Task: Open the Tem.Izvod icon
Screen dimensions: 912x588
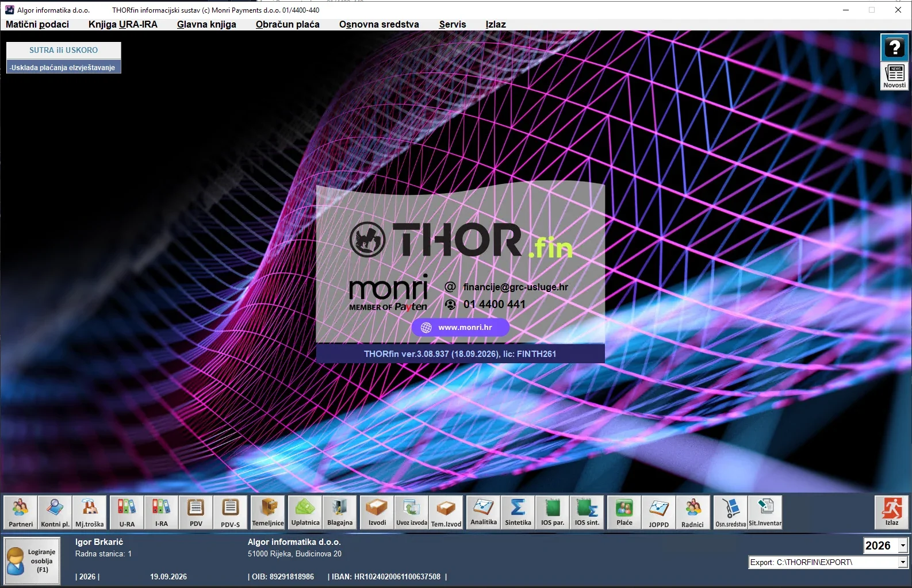Action: point(446,512)
